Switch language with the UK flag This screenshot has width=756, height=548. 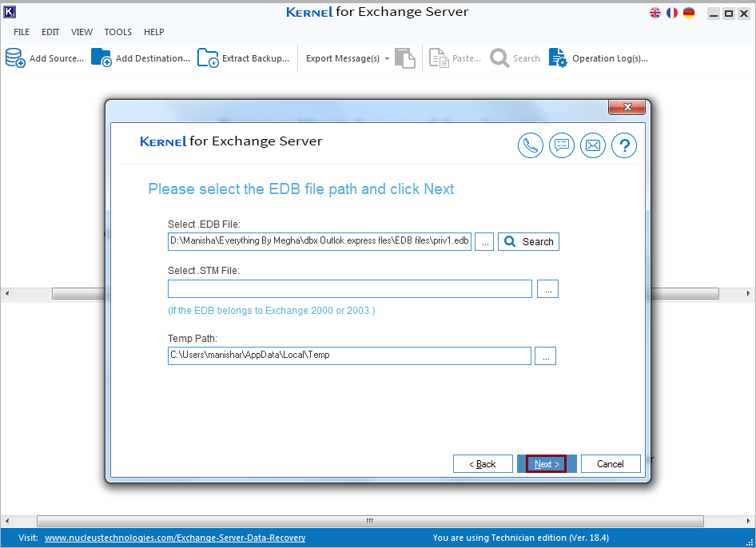click(x=655, y=13)
